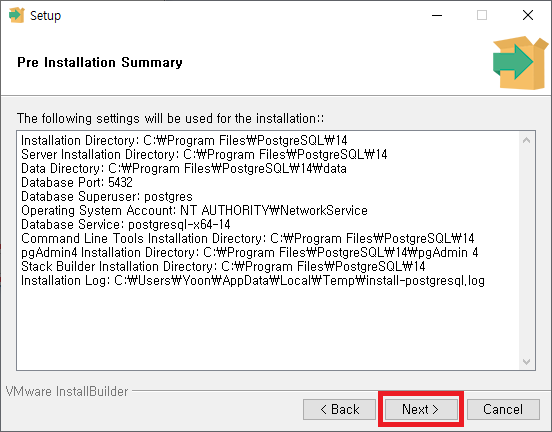Click the 'Server Installation Directory' line
This screenshot has height=432, width=552.
tap(204, 154)
